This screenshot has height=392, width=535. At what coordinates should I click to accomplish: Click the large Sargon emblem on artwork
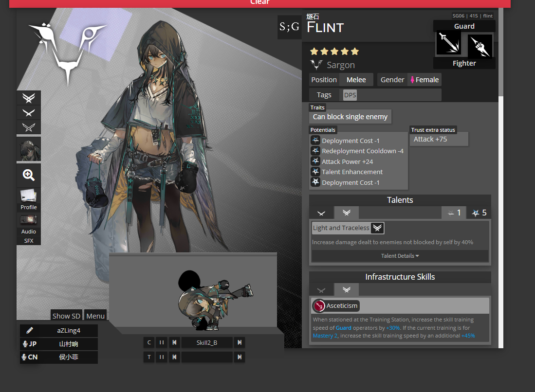pos(68,53)
